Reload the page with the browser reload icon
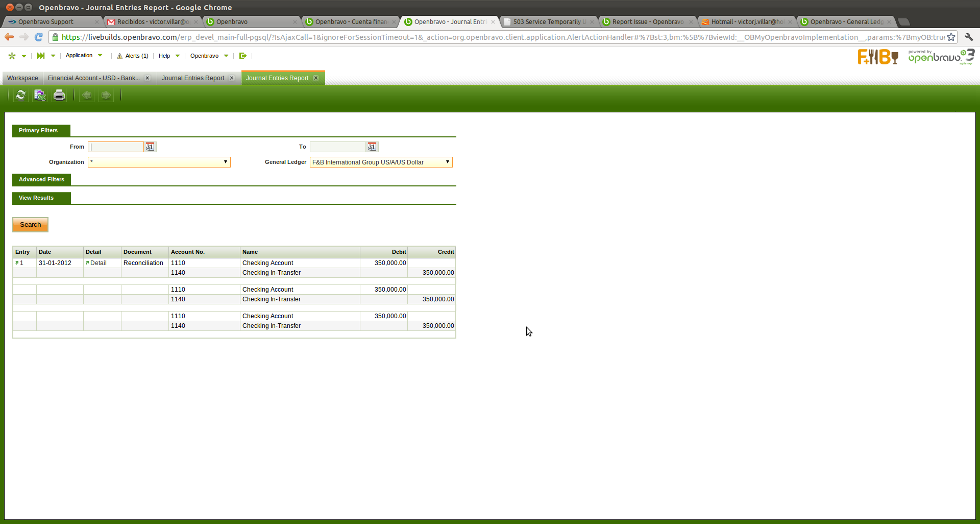This screenshot has width=980, height=524. tap(39, 37)
